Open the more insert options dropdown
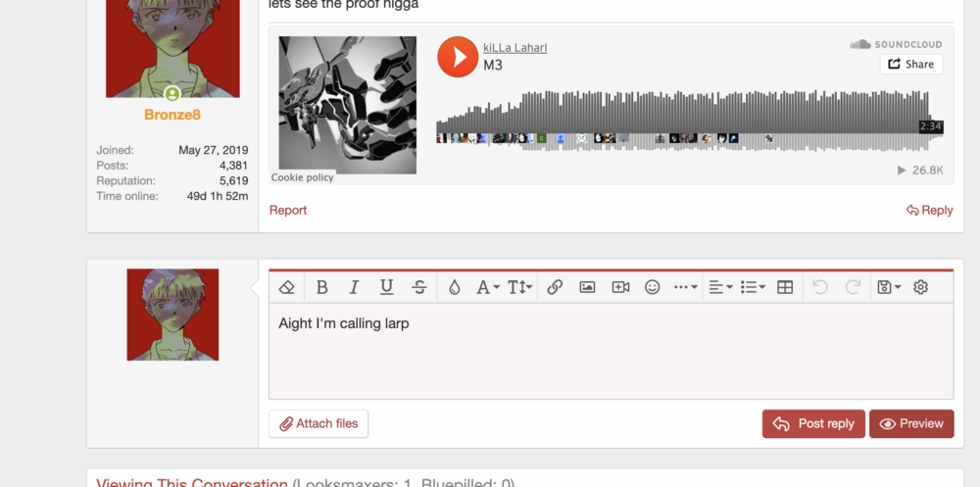 (686, 287)
